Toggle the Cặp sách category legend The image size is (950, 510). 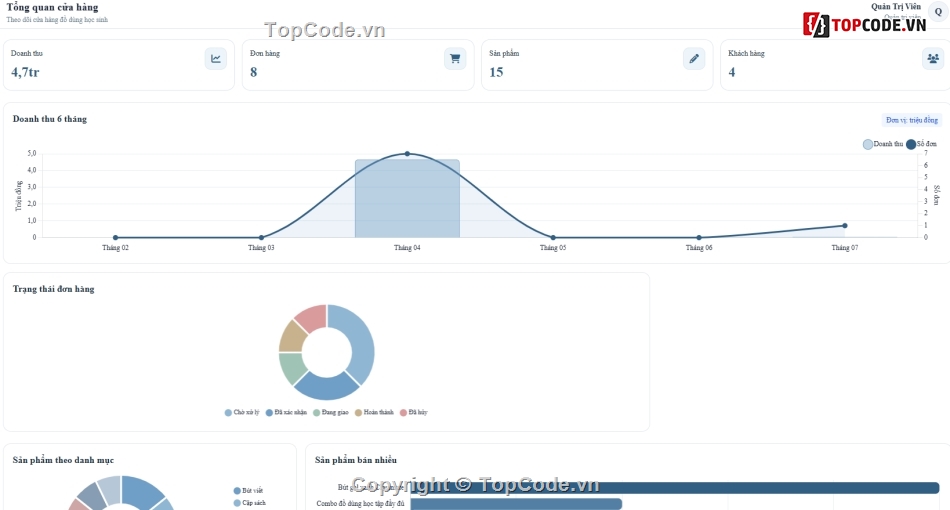[x=250, y=503]
